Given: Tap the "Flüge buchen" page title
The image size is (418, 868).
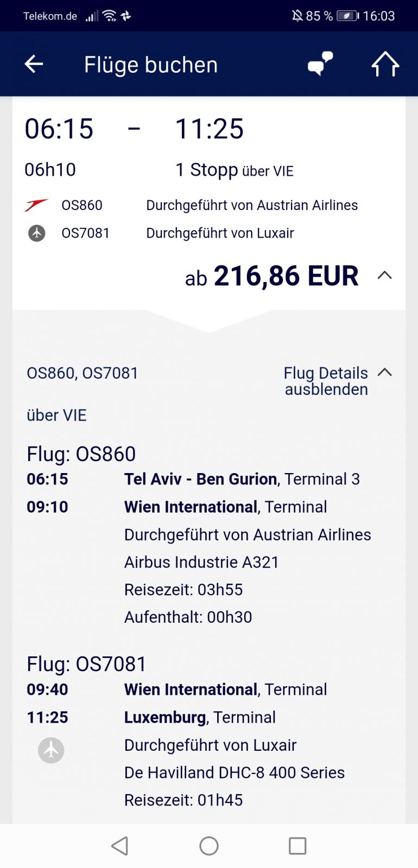Looking at the screenshot, I should (x=150, y=65).
